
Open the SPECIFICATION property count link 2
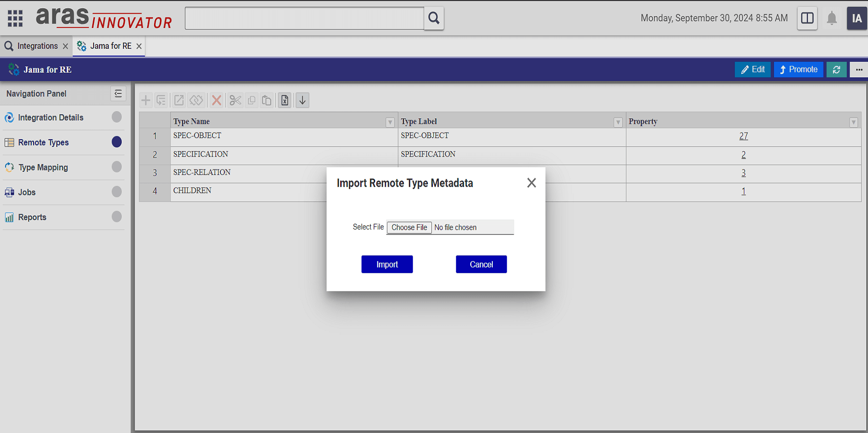click(x=743, y=155)
